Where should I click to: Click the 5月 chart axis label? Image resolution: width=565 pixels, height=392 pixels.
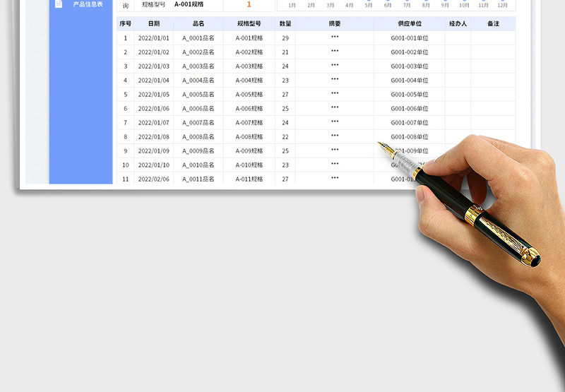(x=368, y=6)
